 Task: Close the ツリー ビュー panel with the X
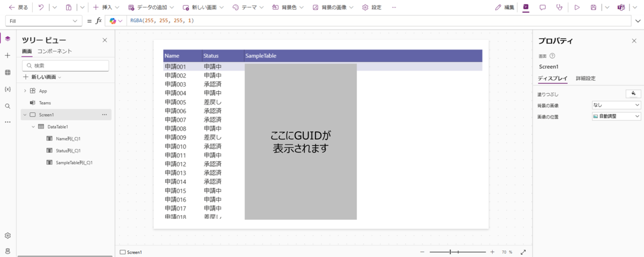105,40
